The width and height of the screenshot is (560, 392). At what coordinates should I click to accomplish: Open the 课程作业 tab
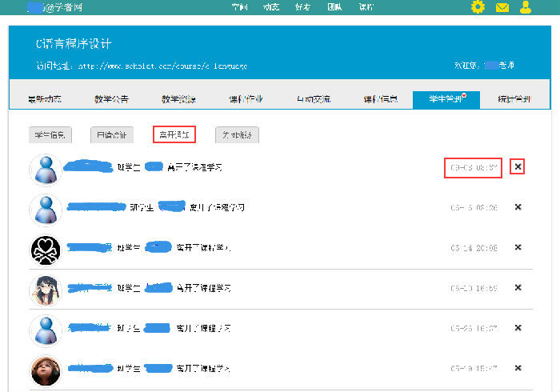point(246,100)
